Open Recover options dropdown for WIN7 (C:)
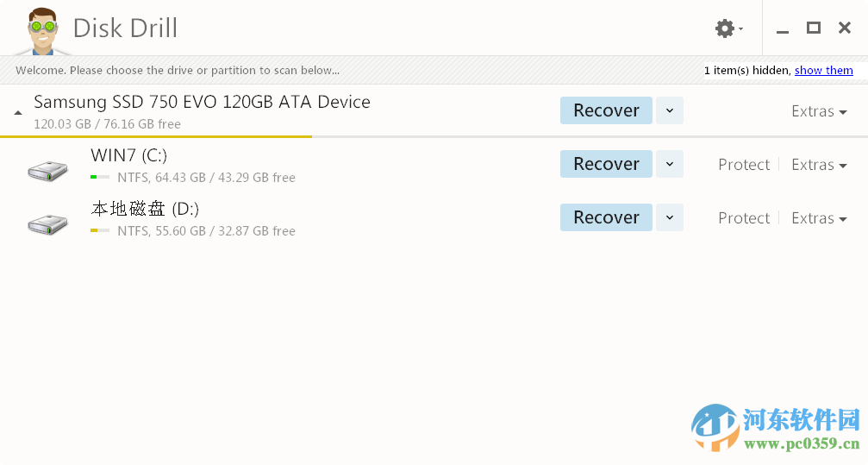868x465 pixels. click(670, 164)
